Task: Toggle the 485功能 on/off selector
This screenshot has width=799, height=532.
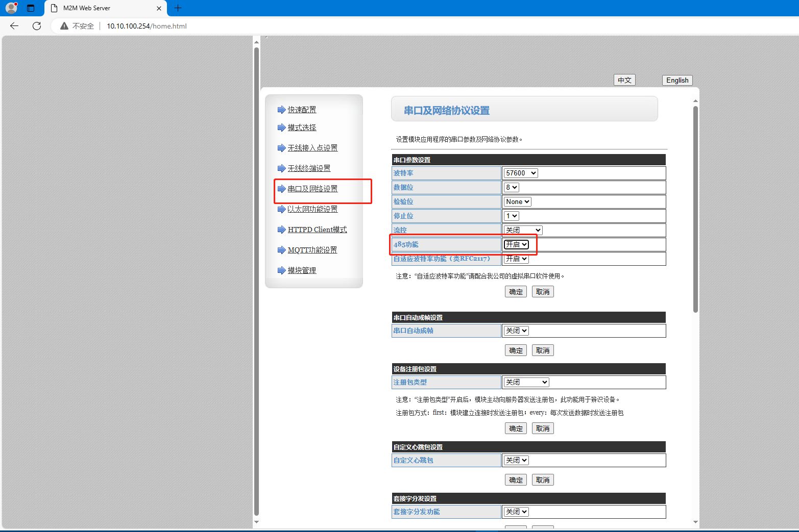Action: click(516, 245)
